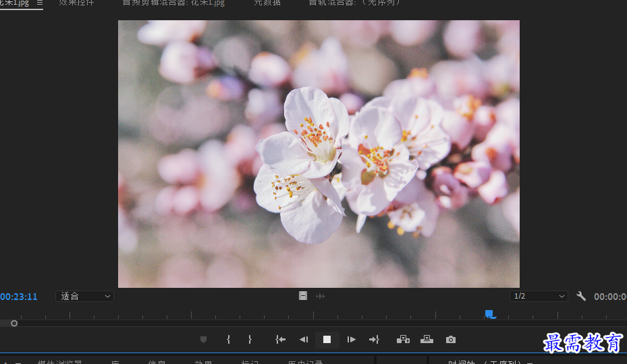Stop playback with the square button

point(327,340)
